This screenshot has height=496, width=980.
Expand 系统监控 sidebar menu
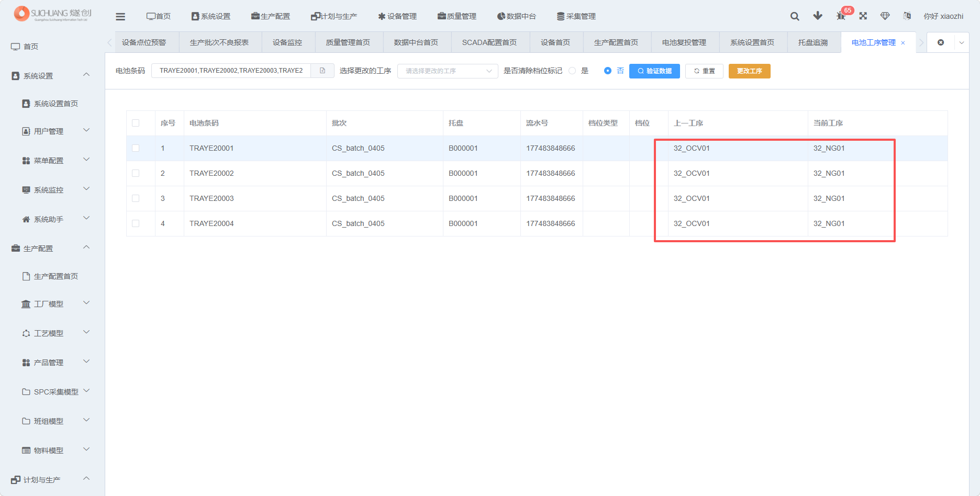click(x=86, y=189)
